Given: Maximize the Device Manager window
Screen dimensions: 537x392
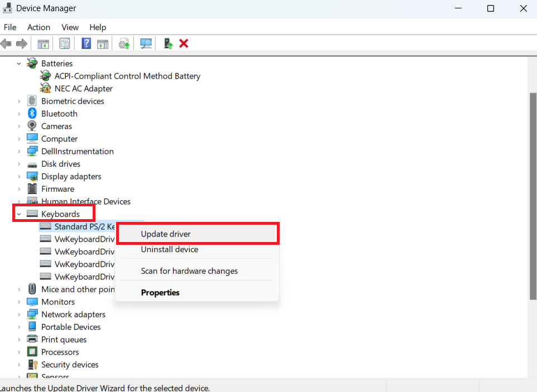Looking at the screenshot, I should pyautogui.click(x=491, y=8).
